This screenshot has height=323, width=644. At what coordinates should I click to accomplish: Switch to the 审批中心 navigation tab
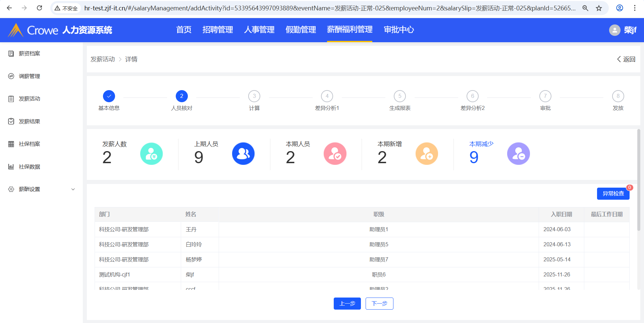click(398, 30)
